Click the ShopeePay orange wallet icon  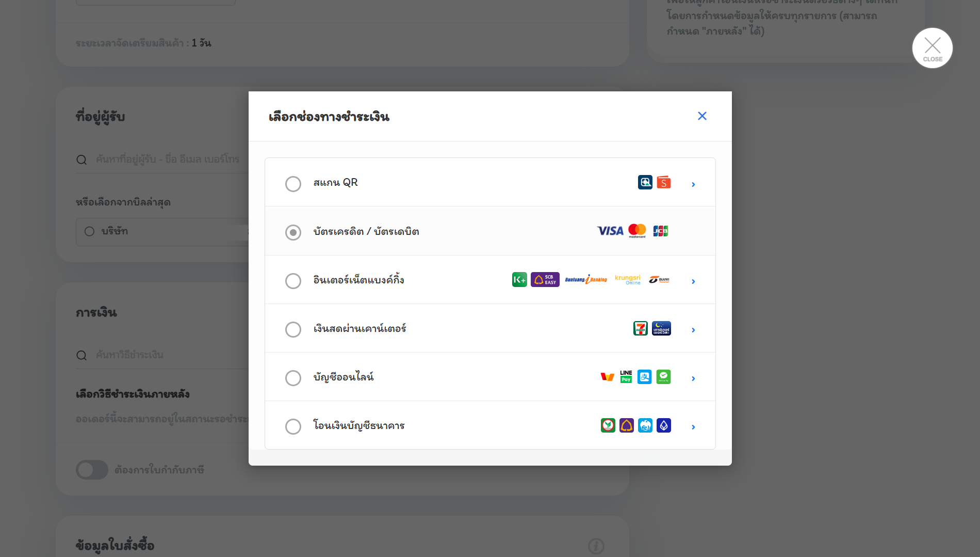pos(664,182)
